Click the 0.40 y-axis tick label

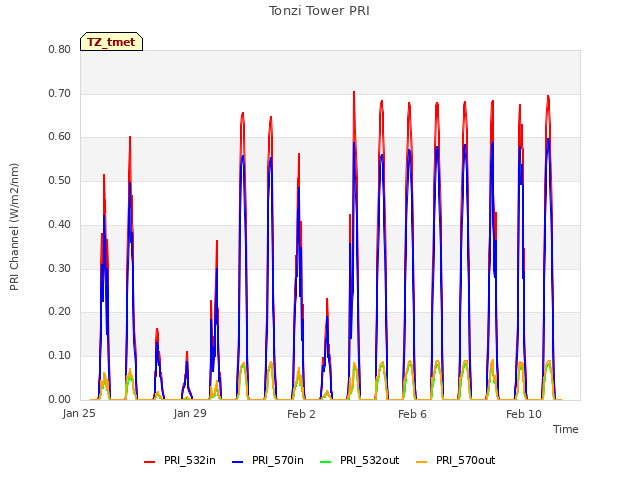60,224
